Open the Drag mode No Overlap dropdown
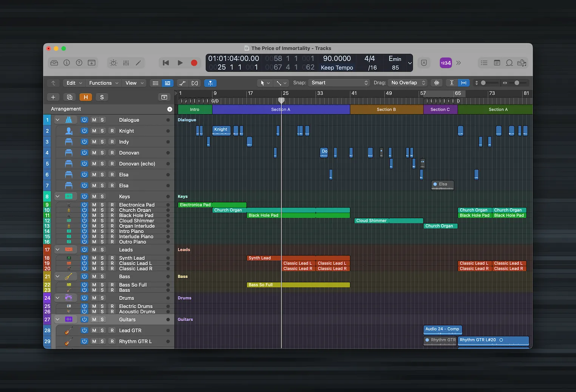The height and width of the screenshot is (392, 576). [x=407, y=83]
